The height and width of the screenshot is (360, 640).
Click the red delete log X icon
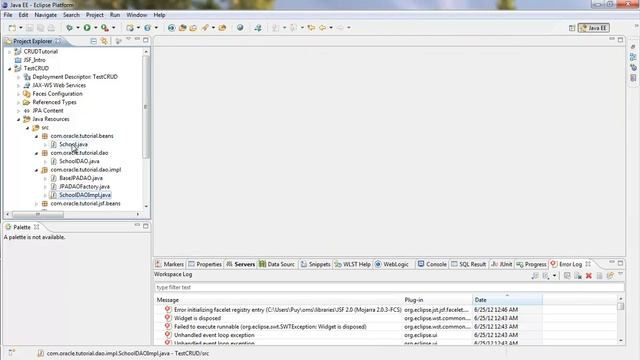pyautogui.click(x=589, y=276)
